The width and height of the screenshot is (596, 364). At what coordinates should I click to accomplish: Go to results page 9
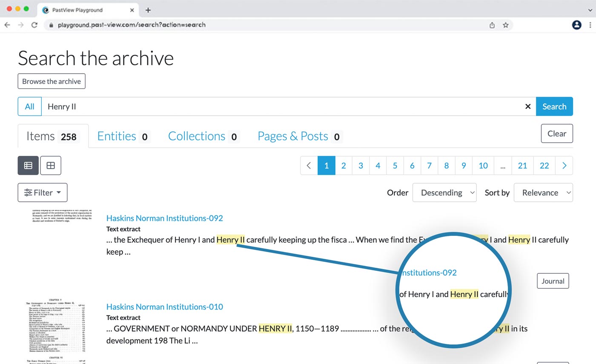click(464, 166)
